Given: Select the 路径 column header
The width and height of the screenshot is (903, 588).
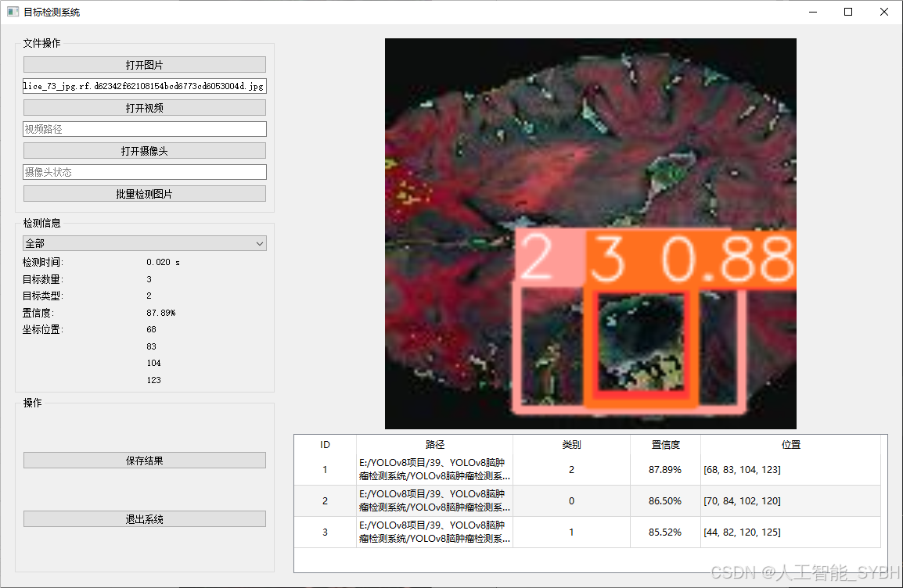Looking at the screenshot, I should 435,445.
